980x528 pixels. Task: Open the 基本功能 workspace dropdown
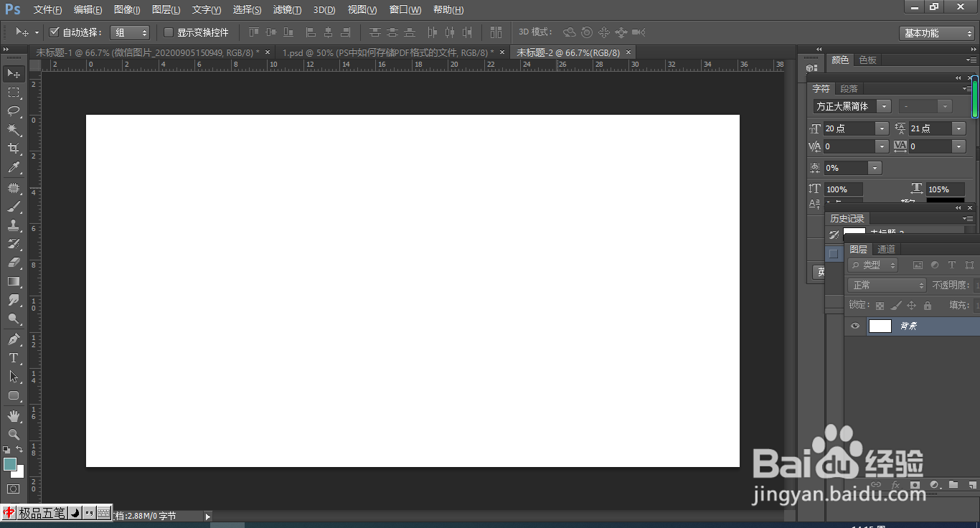(936, 33)
